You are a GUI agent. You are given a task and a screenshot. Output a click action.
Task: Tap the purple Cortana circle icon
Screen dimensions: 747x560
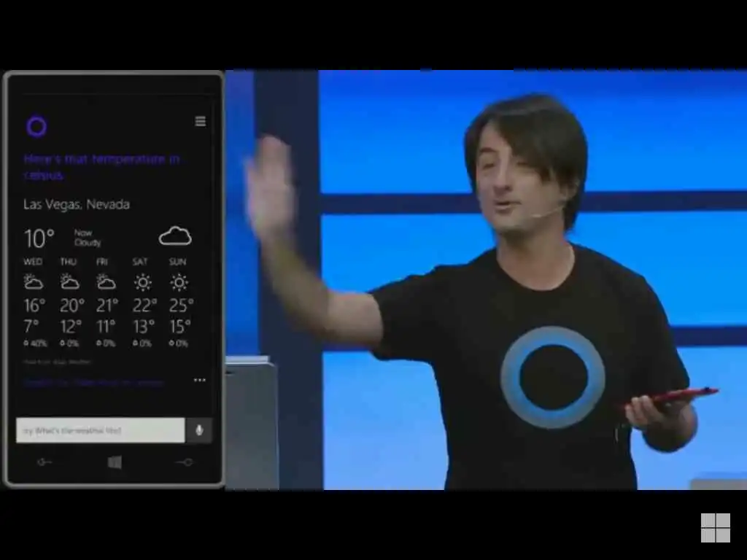coord(36,127)
